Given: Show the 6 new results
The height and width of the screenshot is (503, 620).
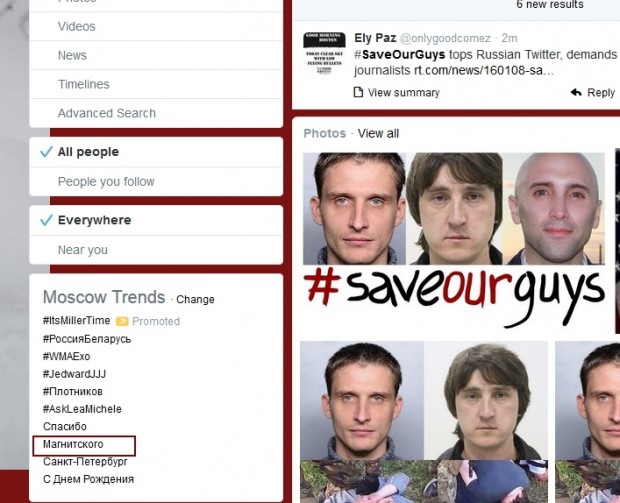Looking at the screenshot, I should point(550,5).
